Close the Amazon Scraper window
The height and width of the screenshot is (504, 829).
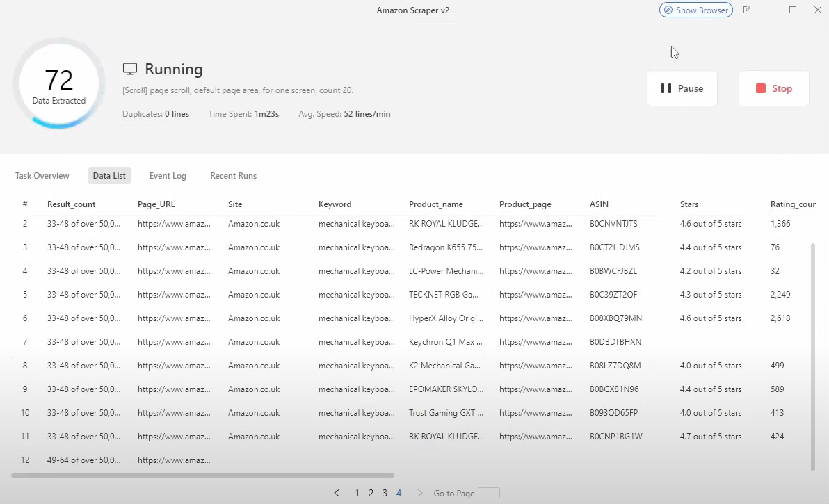coord(817,10)
